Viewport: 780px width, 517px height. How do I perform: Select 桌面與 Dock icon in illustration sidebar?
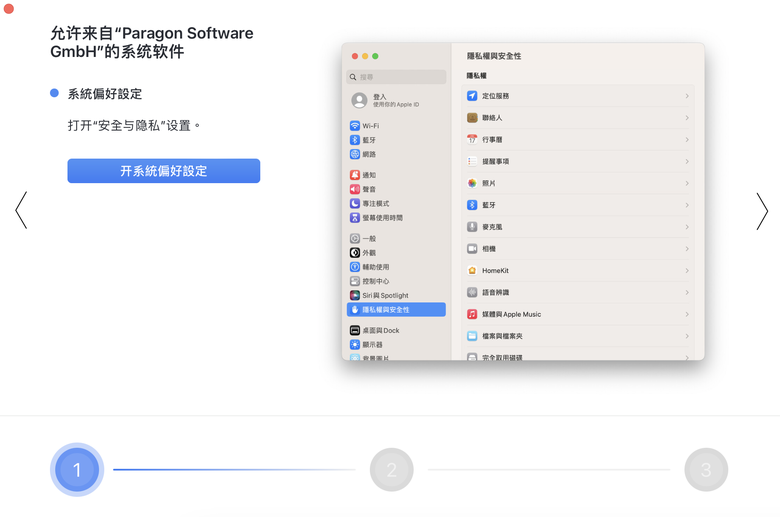(355, 330)
